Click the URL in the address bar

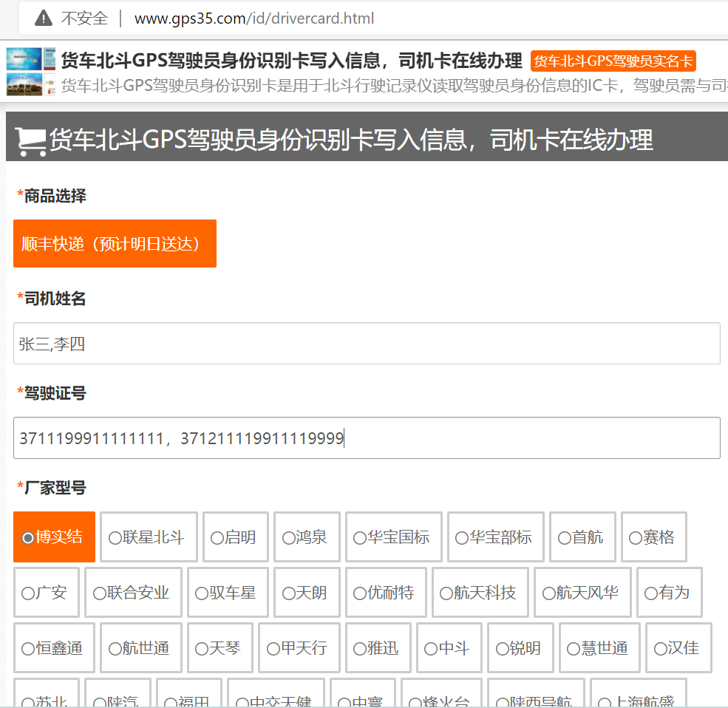(254, 18)
